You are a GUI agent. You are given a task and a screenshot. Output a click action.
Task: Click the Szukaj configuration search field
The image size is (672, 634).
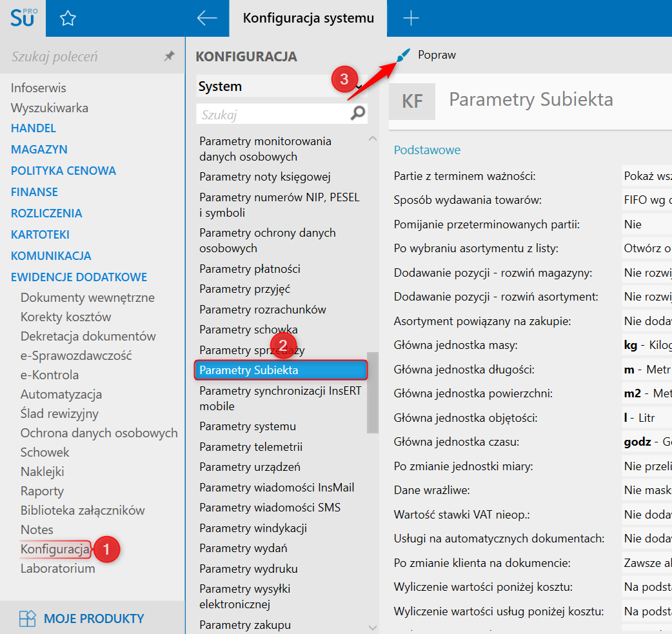point(271,115)
